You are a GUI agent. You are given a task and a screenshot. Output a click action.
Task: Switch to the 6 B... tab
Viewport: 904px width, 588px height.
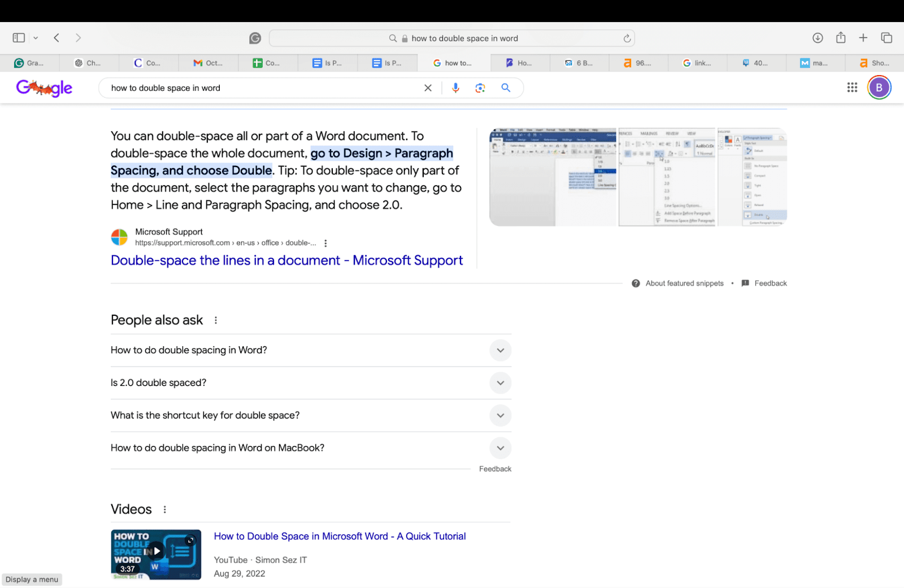click(579, 63)
